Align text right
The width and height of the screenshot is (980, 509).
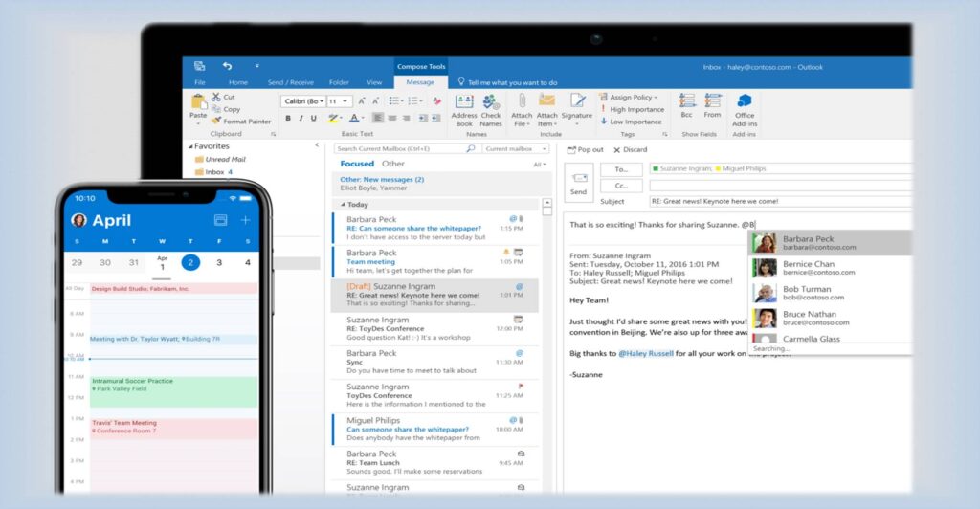pos(406,118)
